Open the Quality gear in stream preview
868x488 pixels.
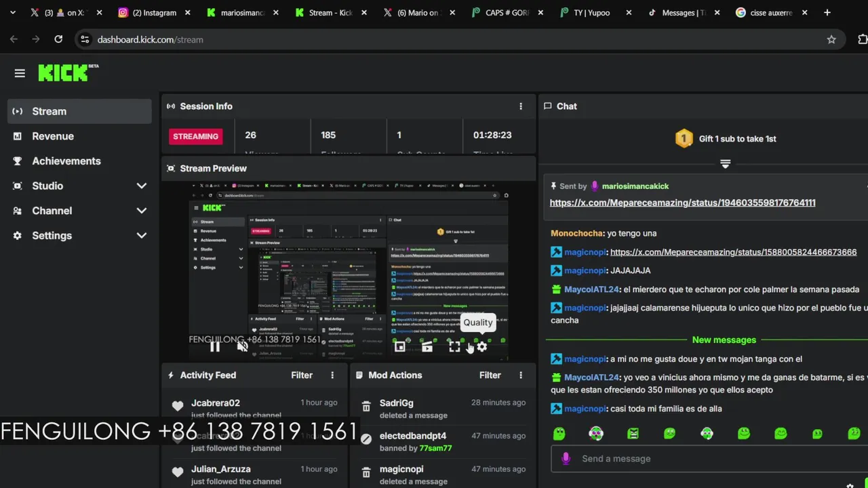tap(481, 347)
